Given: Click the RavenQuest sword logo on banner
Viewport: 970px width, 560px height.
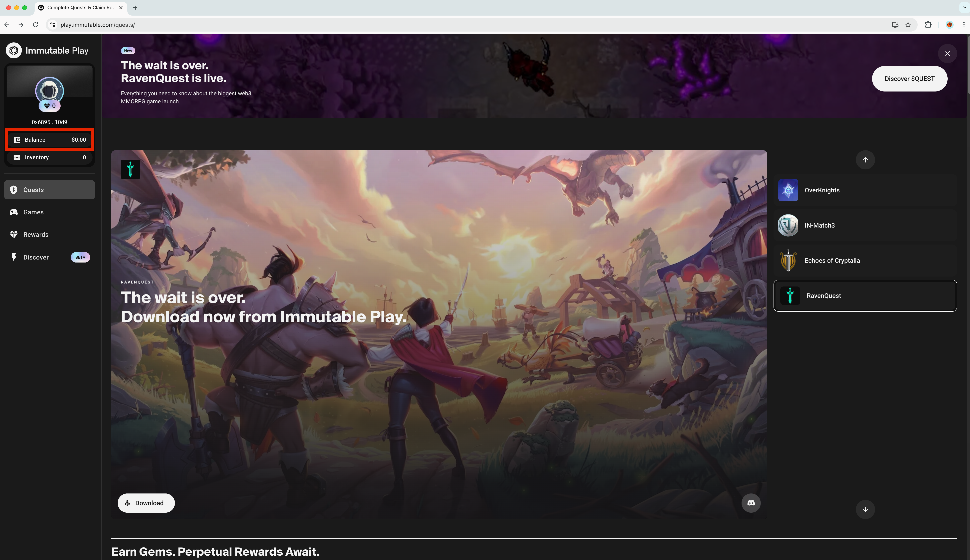Looking at the screenshot, I should point(131,169).
